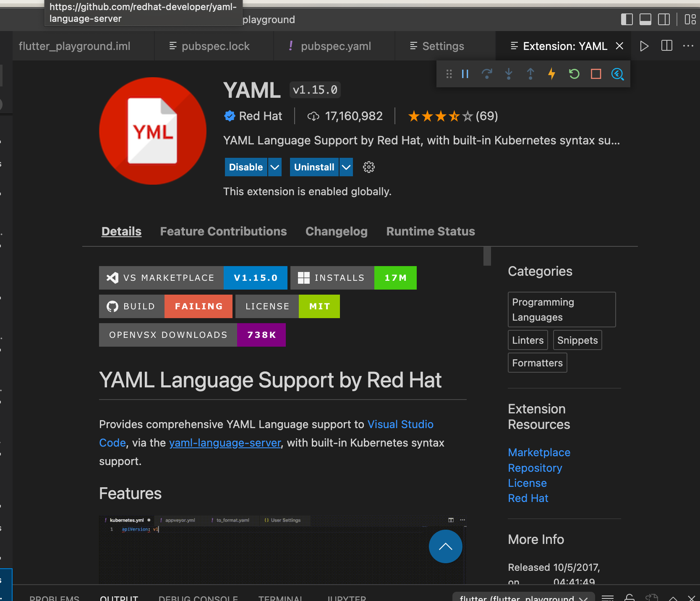
Task: Toggle the secondary side bar
Action: click(x=664, y=19)
